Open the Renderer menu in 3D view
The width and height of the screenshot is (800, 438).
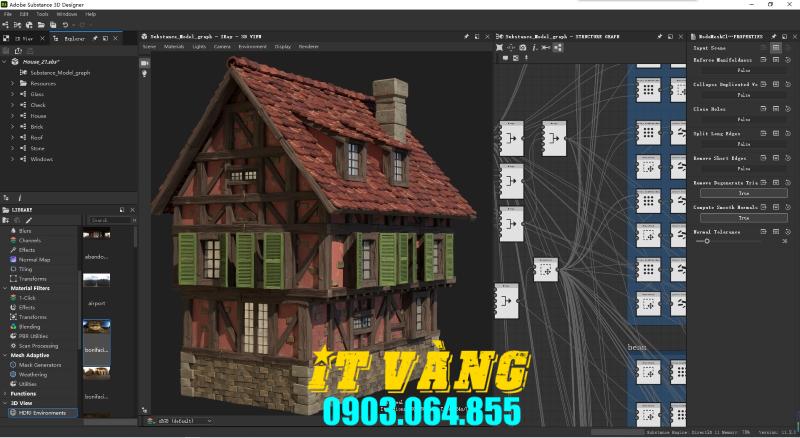point(309,46)
